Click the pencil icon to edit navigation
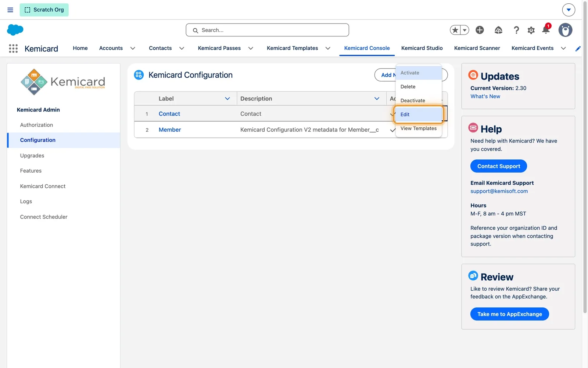The image size is (588, 368). pos(578,49)
